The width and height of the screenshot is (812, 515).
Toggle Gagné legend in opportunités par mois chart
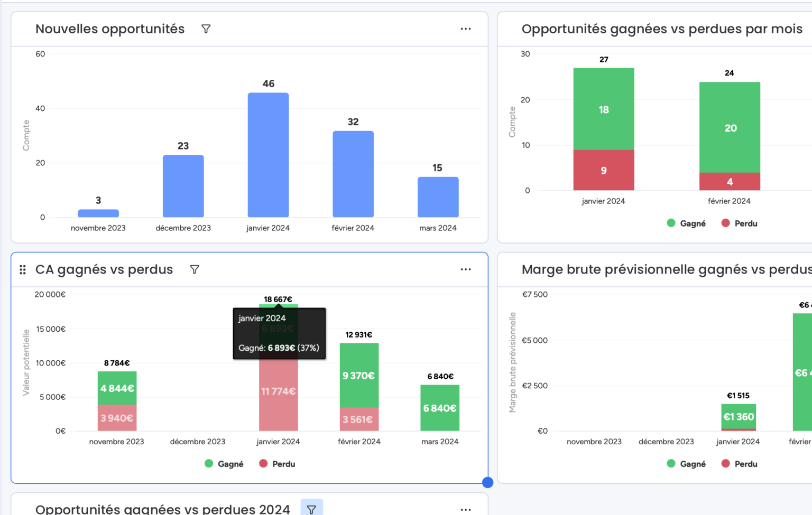click(686, 223)
